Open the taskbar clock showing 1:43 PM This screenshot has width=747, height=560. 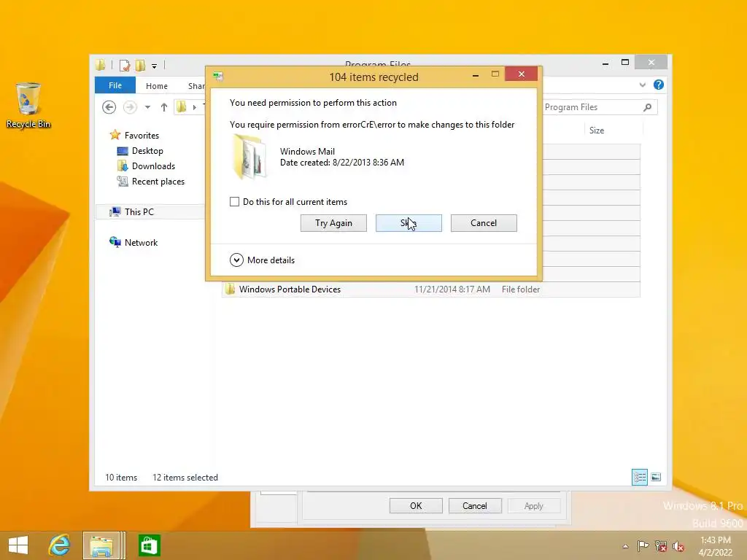click(x=716, y=546)
